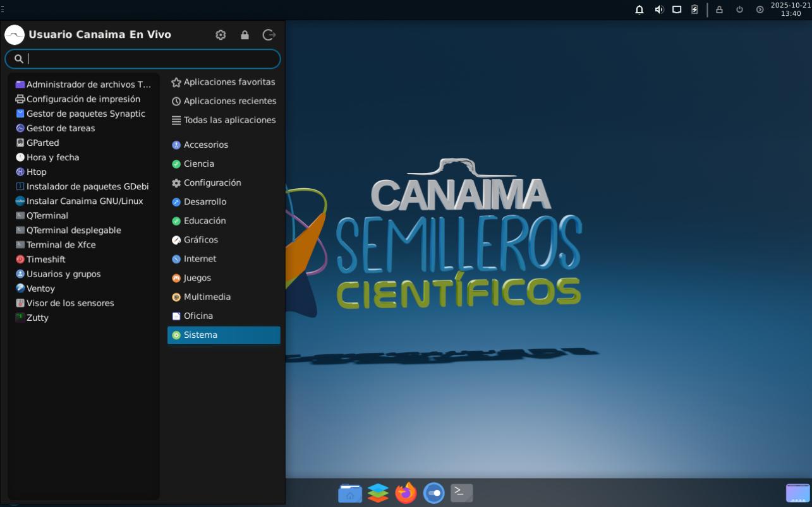This screenshot has width=812, height=507.
Task: Click the volume speaker icon in top panel
Action: coord(659,9)
